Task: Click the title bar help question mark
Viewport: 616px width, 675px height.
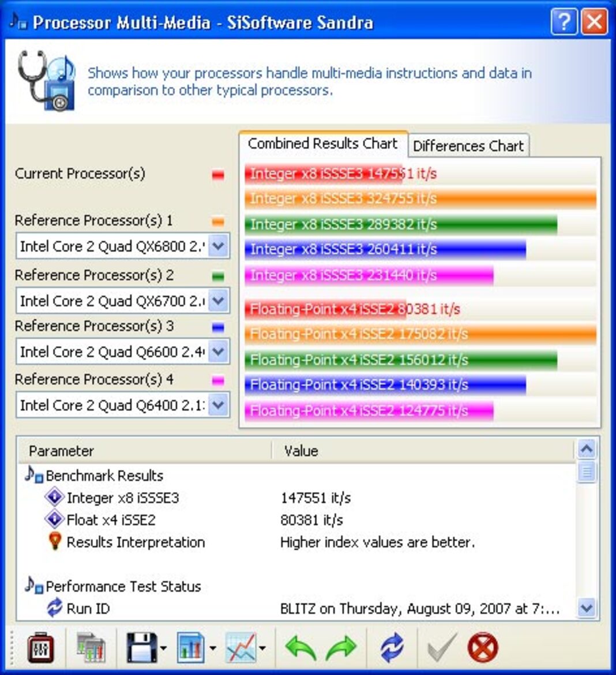Action: (x=564, y=21)
